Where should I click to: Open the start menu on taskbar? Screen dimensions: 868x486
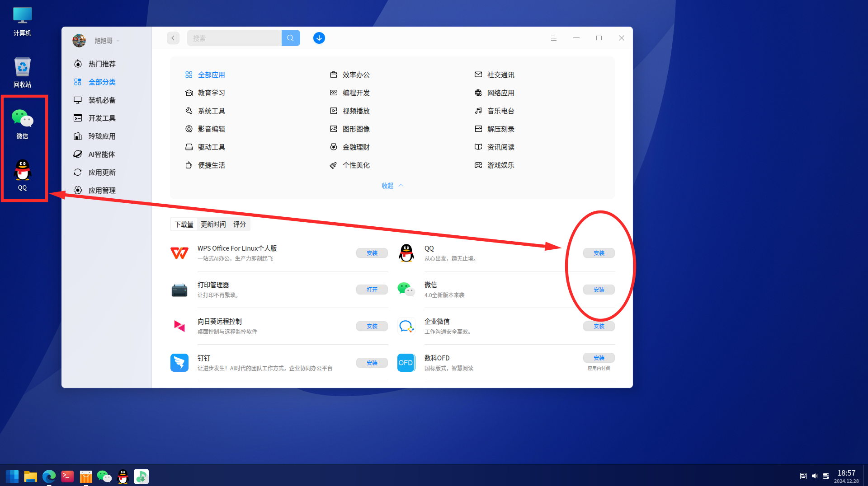[12, 476]
